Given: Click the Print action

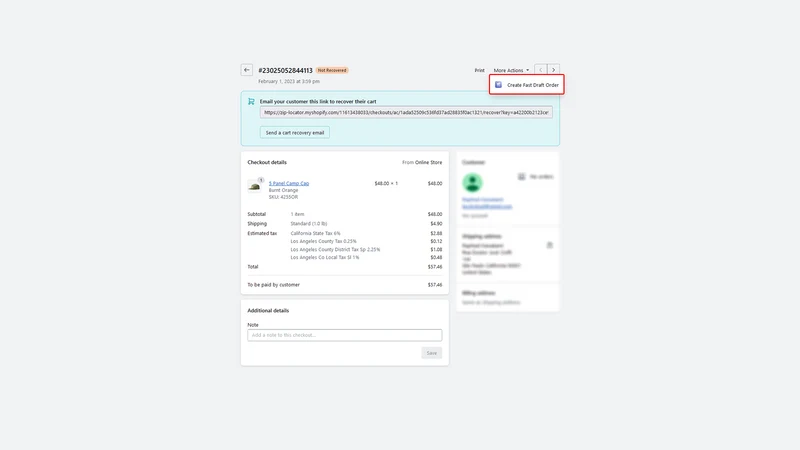Looking at the screenshot, I should coord(480,70).
